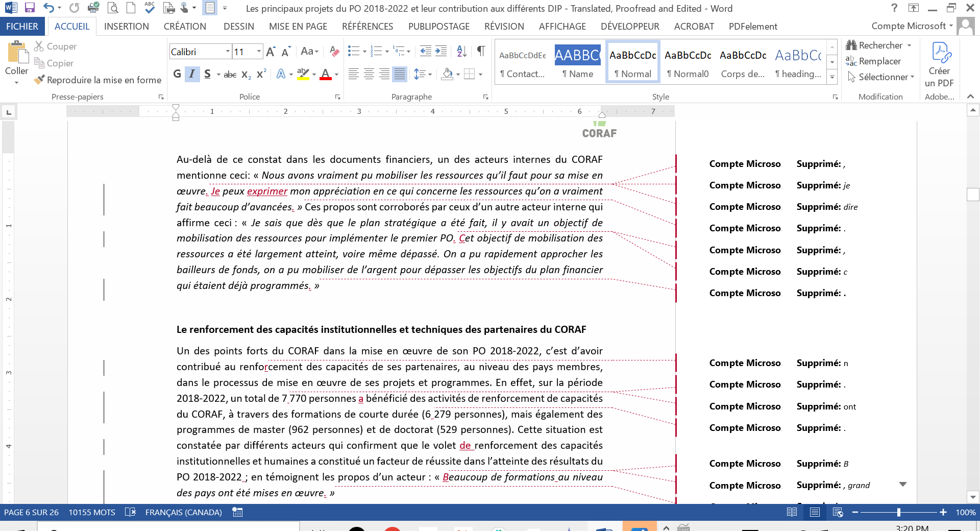980x531 pixels.
Task: Click the Rechercher button
Action: 880,45
